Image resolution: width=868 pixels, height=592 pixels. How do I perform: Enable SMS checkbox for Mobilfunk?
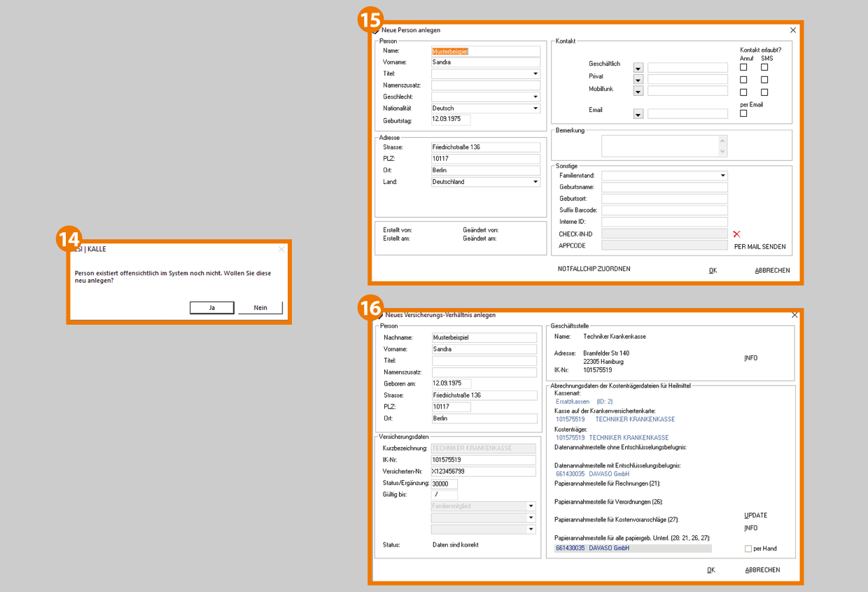click(x=764, y=92)
